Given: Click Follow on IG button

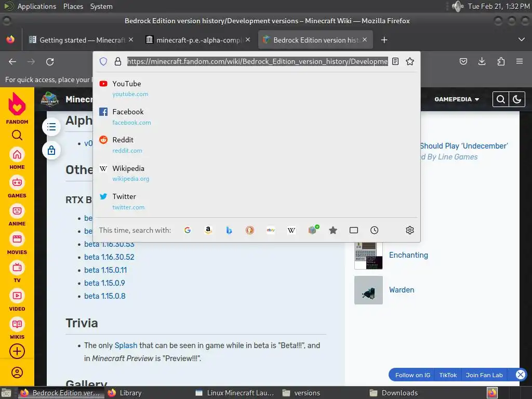Looking at the screenshot, I should pos(413,375).
